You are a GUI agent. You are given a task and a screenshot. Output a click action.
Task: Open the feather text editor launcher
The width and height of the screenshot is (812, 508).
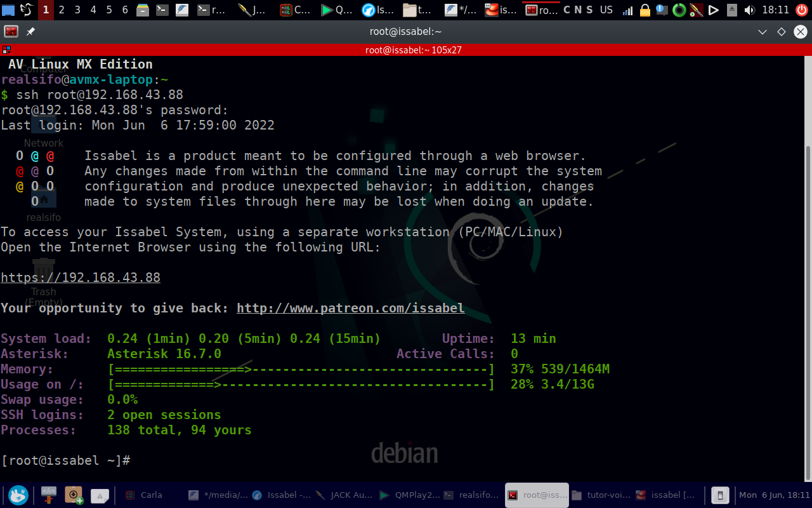183,10
